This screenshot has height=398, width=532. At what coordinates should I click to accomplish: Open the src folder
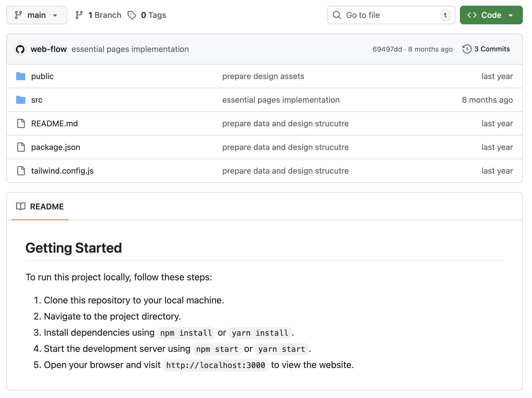(37, 100)
